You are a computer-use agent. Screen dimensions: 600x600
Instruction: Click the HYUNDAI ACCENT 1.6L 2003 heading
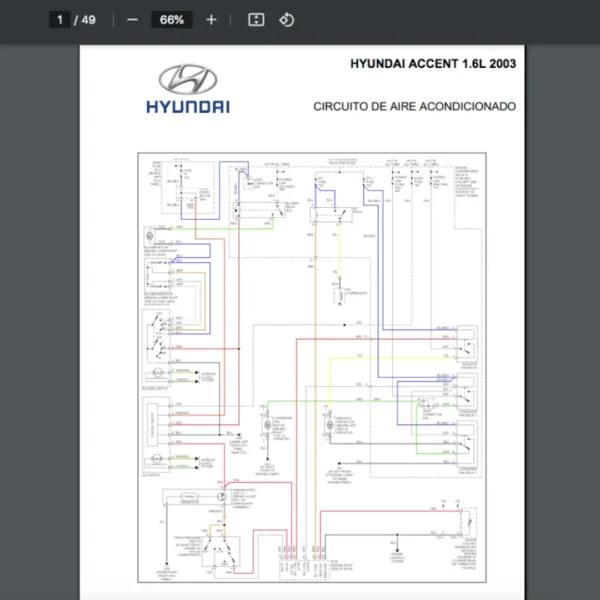433,64
